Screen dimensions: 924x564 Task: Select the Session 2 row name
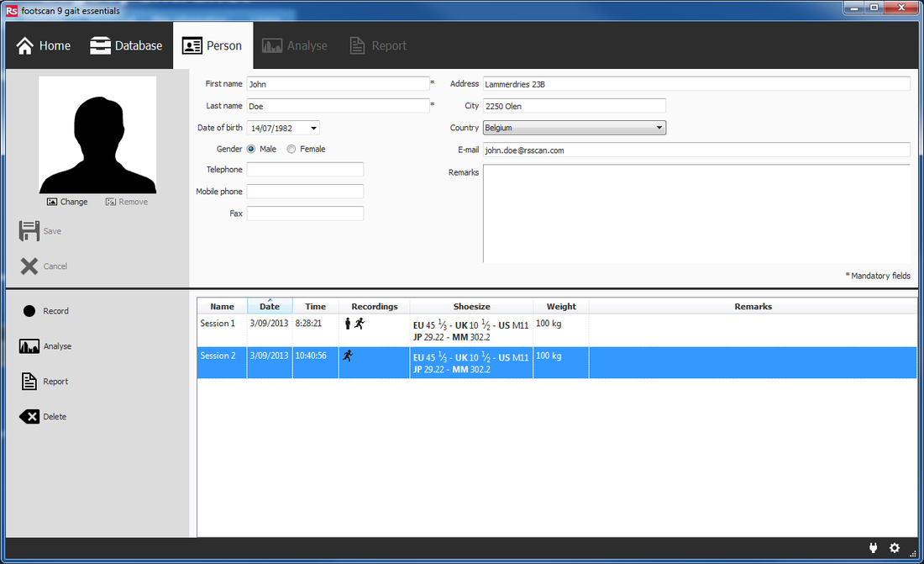(218, 356)
